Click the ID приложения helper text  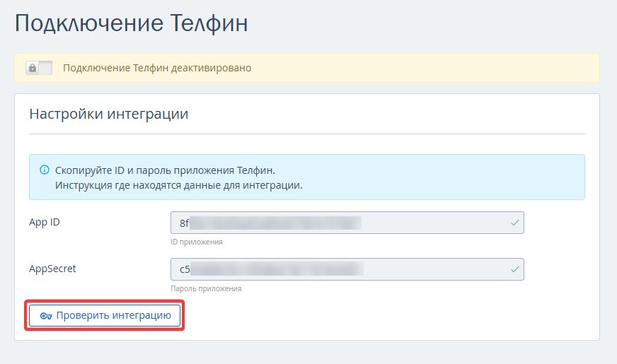pyautogui.click(x=197, y=242)
